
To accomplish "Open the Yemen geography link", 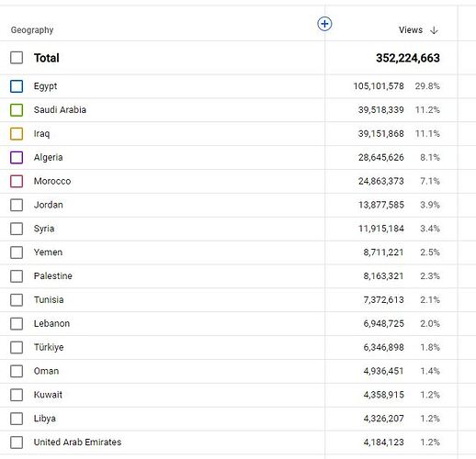I will (x=48, y=252).
